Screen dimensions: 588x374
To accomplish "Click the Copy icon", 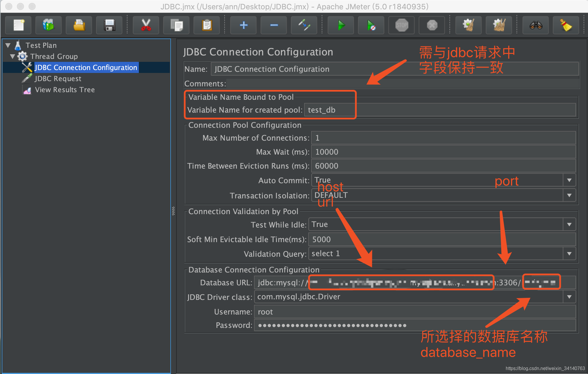I will 176,25.
